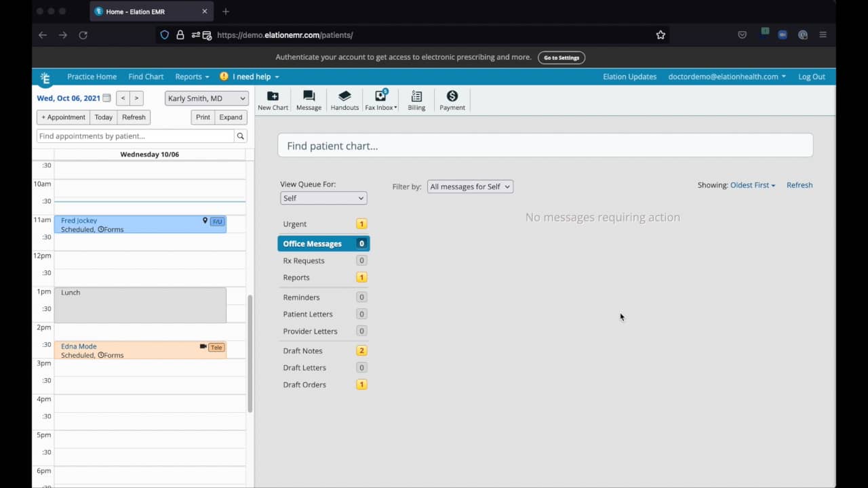Open the doctordemo@elationhealth.com account menu
Screen dimensions: 868x488
(727, 77)
